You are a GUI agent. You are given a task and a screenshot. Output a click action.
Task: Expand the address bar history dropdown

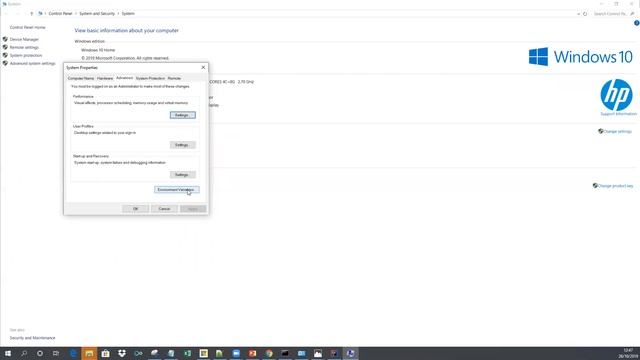click(578, 14)
